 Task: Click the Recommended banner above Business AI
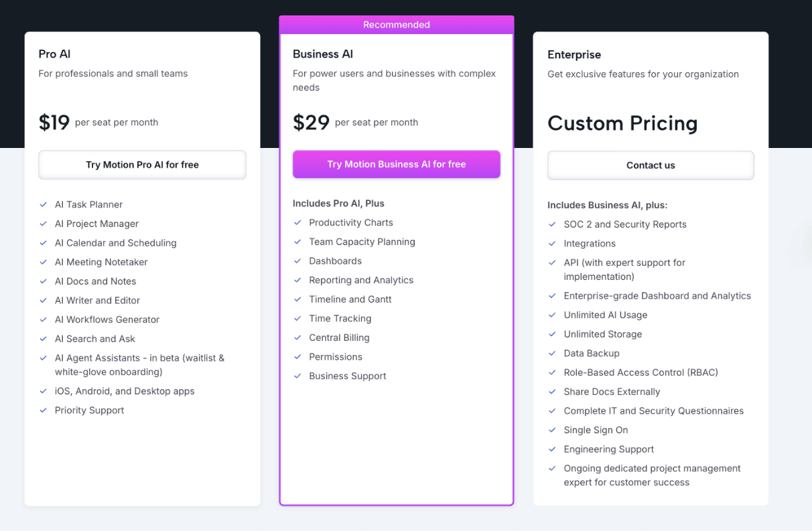click(397, 25)
